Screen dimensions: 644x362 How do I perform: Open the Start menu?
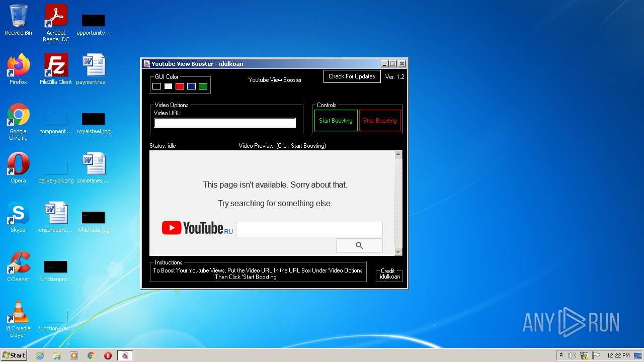(14, 355)
